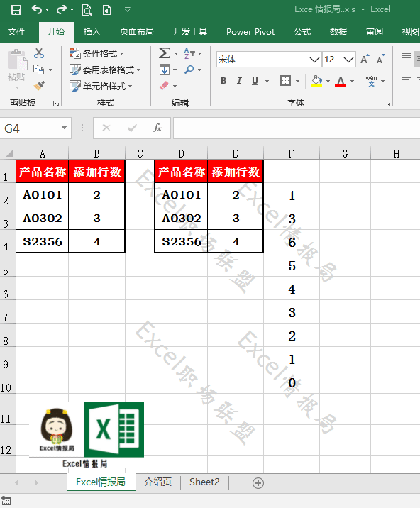Image resolution: width=420 pixels, height=508 pixels.
Task: Open the Font dialog launcher
Action: pos(387,104)
